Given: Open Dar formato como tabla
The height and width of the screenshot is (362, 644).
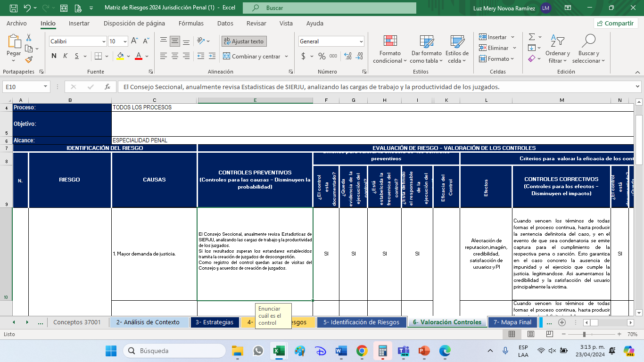Looking at the screenshot, I should pyautogui.click(x=427, y=49).
